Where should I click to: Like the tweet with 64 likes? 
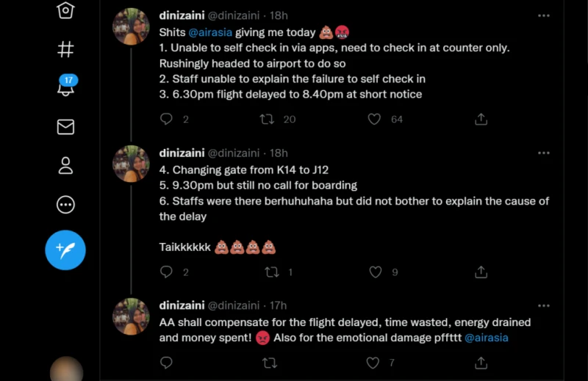point(375,119)
